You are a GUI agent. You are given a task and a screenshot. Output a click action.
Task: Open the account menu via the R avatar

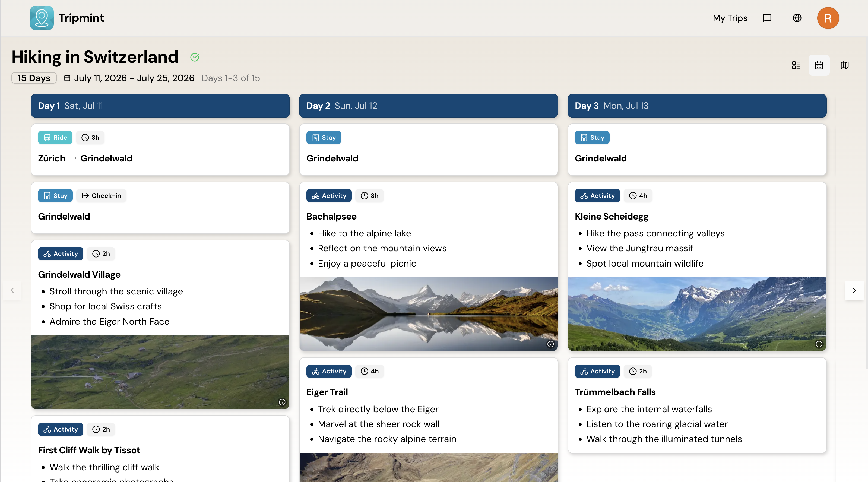tap(828, 18)
